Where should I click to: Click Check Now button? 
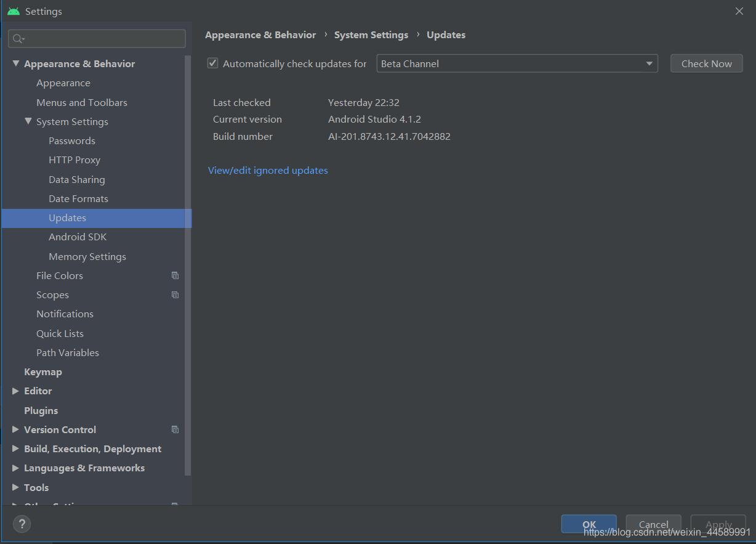[707, 63]
